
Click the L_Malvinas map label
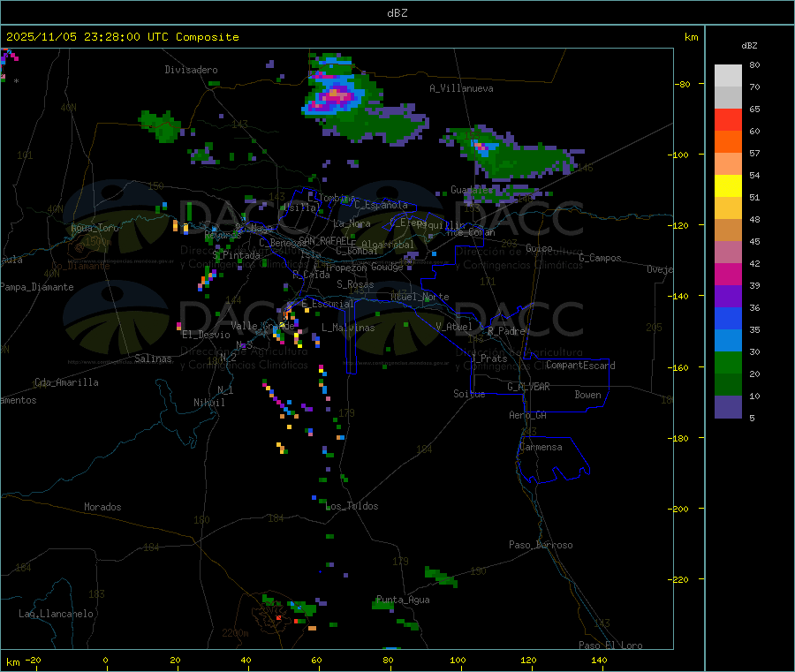coord(348,328)
